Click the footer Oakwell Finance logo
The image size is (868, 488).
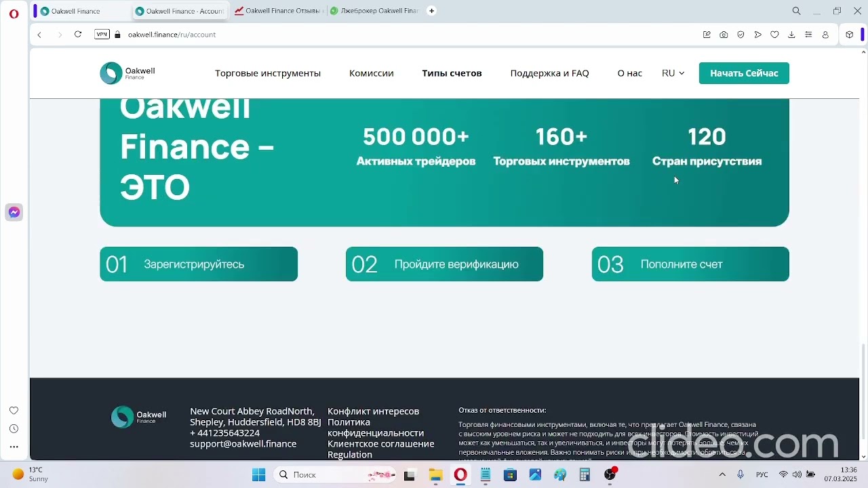[139, 417]
